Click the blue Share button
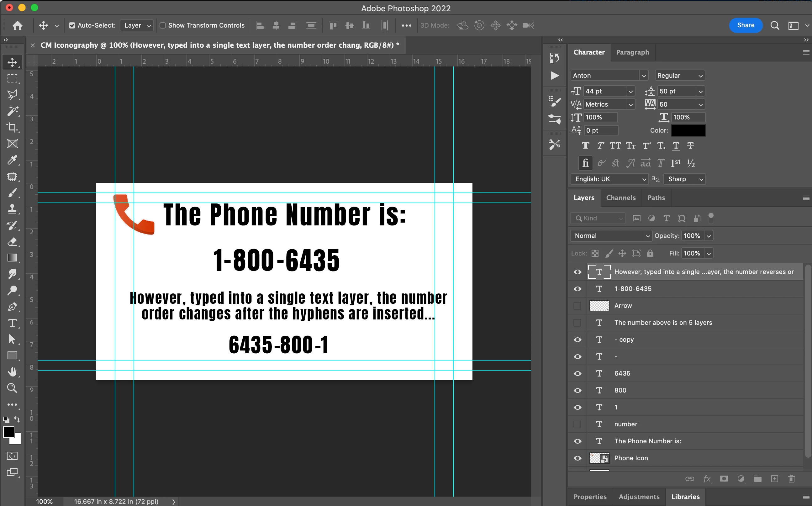This screenshot has width=812, height=506. 746,25
